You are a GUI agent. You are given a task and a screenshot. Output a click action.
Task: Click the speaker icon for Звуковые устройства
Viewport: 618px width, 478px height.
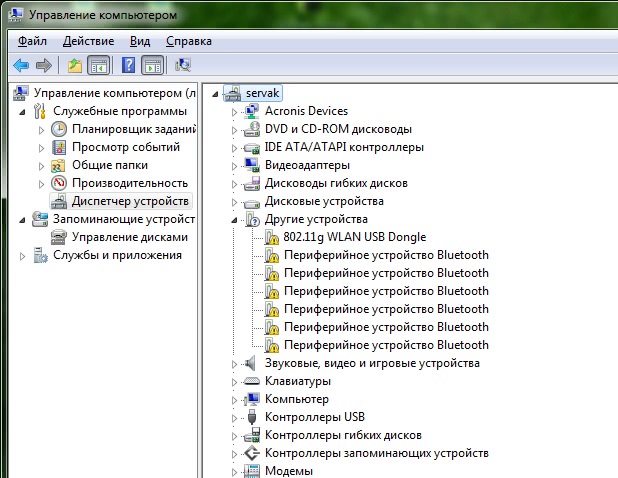pyautogui.click(x=250, y=363)
